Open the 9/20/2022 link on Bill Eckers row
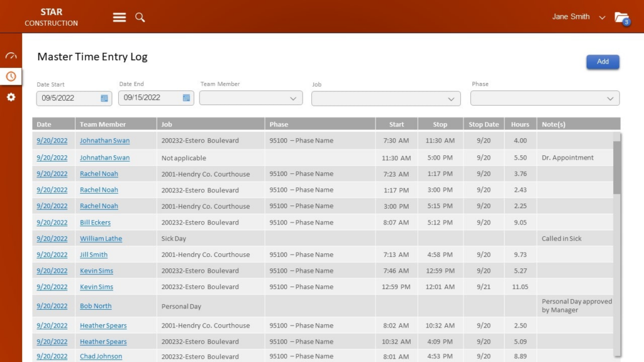 [x=53, y=222]
